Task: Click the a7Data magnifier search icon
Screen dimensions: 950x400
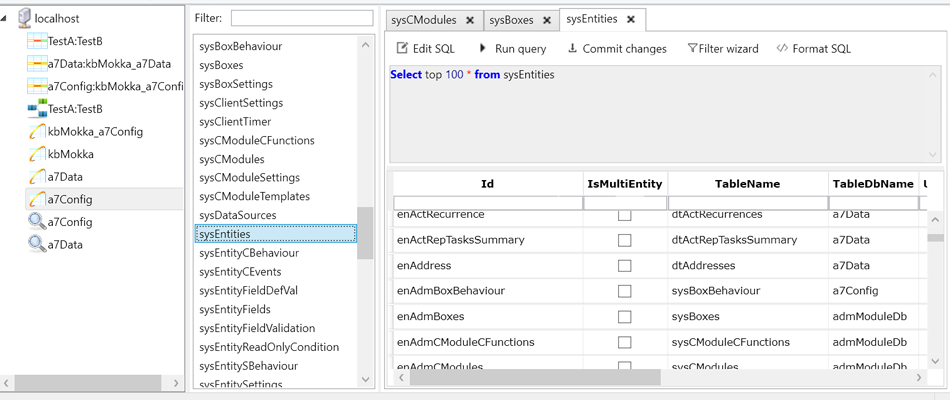Action: coord(37,245)
